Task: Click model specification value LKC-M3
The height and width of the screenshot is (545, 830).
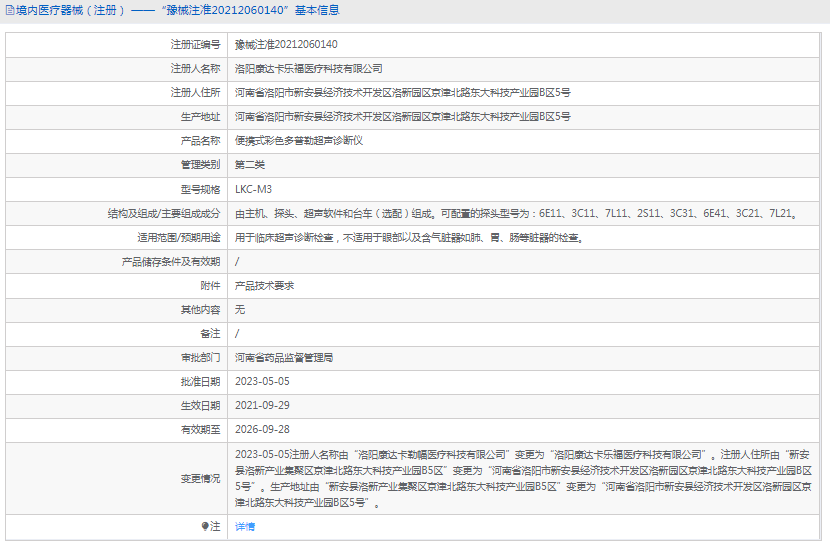Action: (254, 189)
